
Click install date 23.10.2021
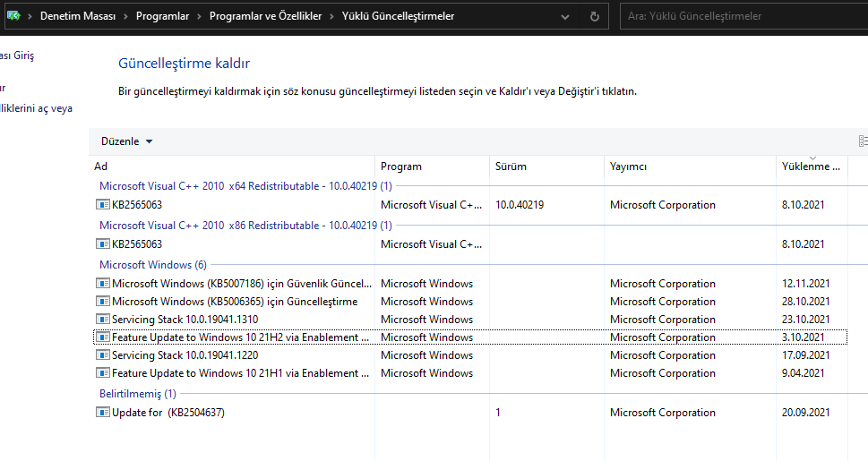click(x=806, y=320)
